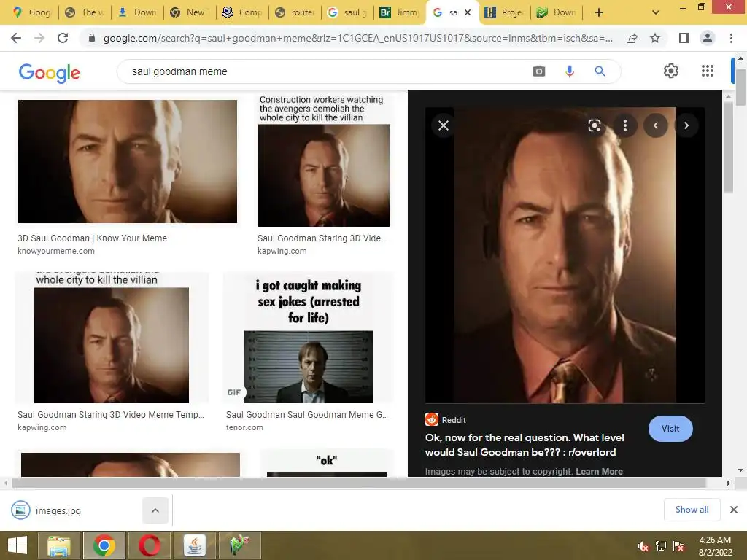Search inside image with Google Lens icon
Image resolution: width=747 pixels, height=560 pixels.
tap(594, 125)
